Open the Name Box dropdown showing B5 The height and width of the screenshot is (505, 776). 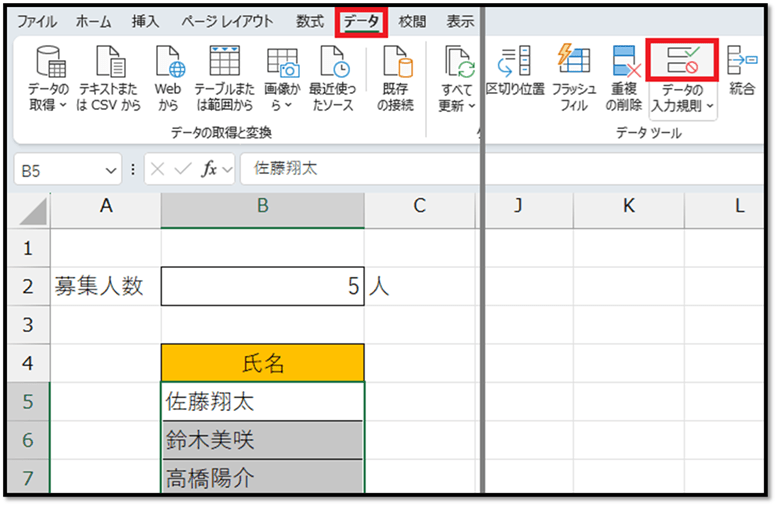click(x=109, y=170)
